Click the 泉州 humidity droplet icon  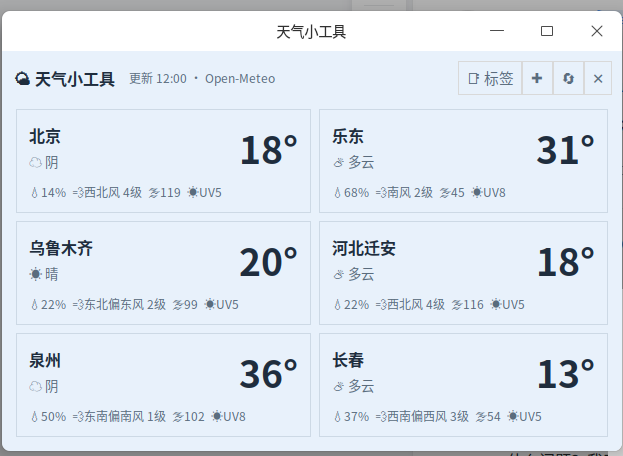tap(35, 417)
